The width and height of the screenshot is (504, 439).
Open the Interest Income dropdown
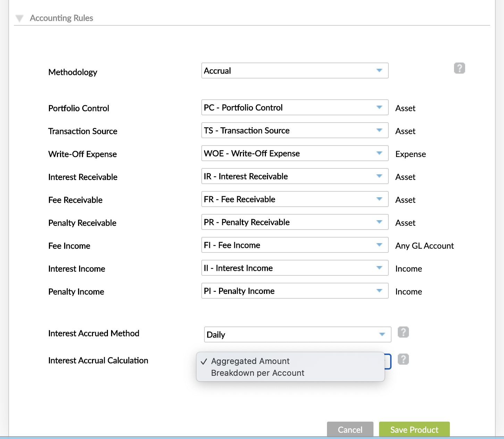pos(379,268)
